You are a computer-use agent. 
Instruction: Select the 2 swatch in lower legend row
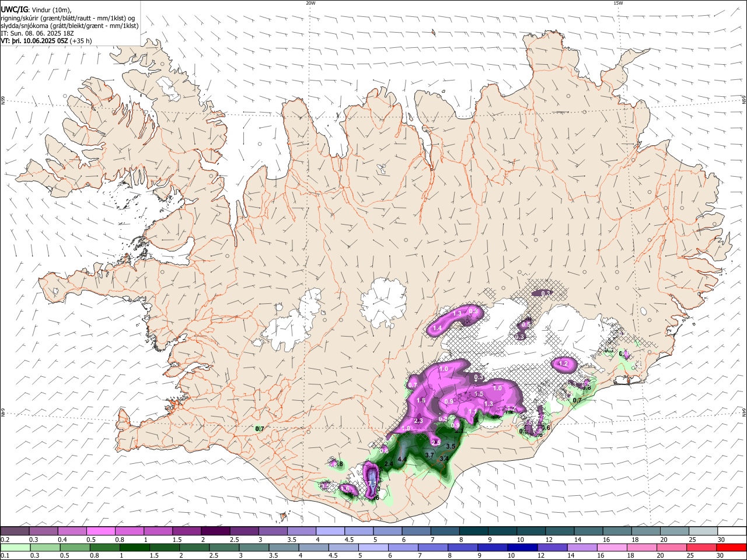pyautogui.click(x=194, y=547)
